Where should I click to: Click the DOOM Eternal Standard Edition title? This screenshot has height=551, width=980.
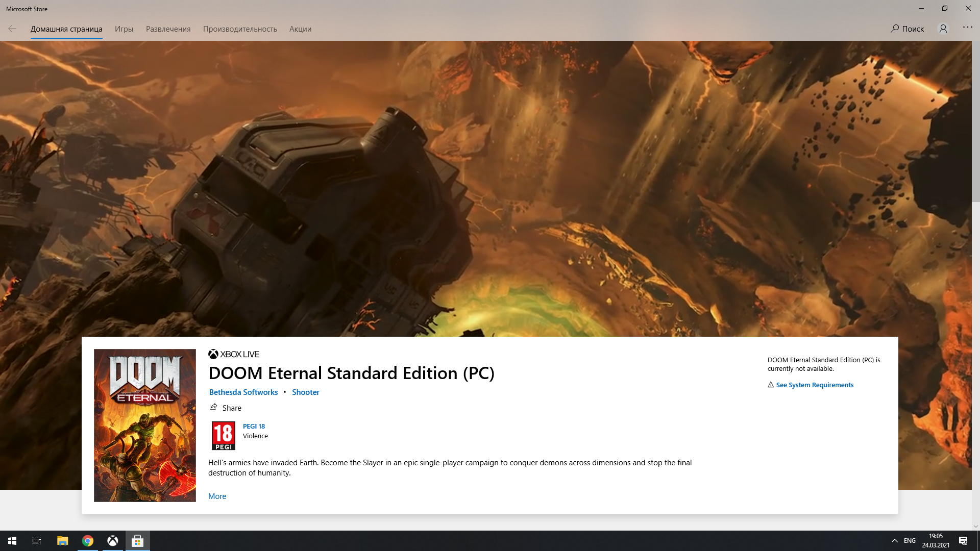click(x=351, y=373)
